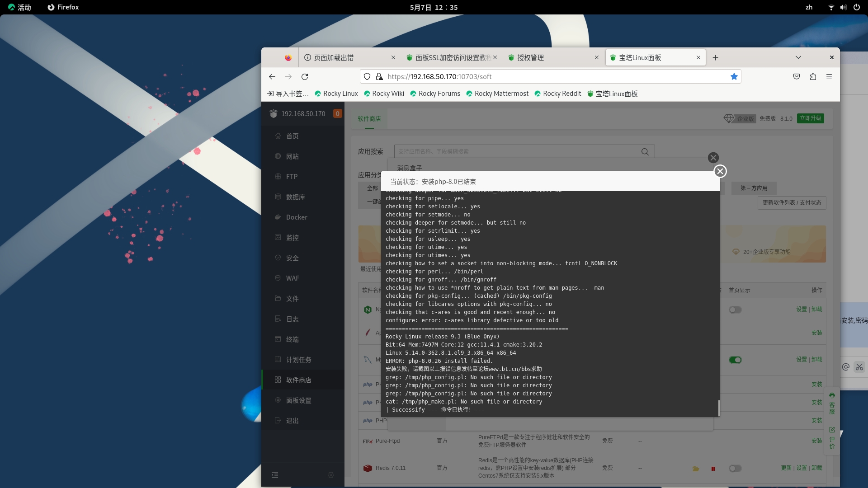Open 安全 in sidebar
Screen dimensions: 868x488
pyautogui.click(x=303, y=258)
